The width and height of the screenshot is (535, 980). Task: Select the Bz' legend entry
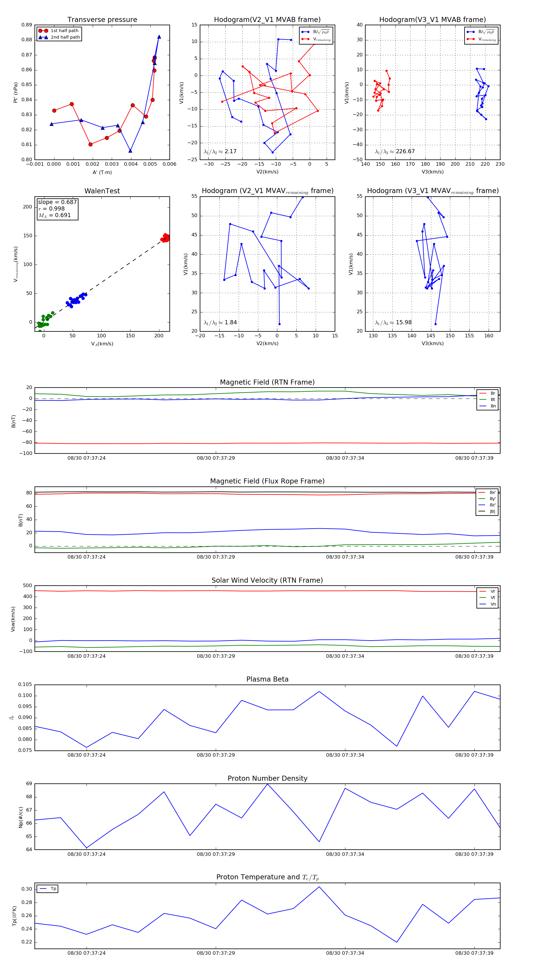tap(487, 505)
